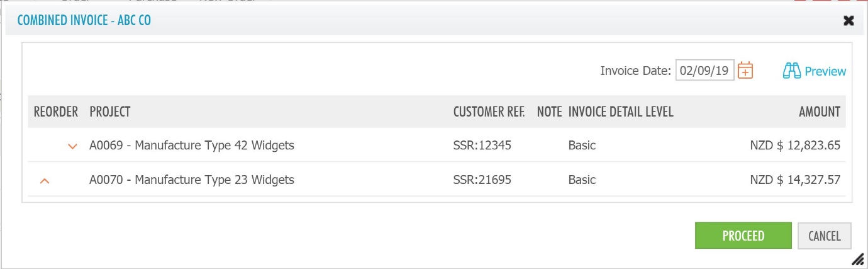
Task: Click the AMOUNT column header
Action: (x=820, y=112)
